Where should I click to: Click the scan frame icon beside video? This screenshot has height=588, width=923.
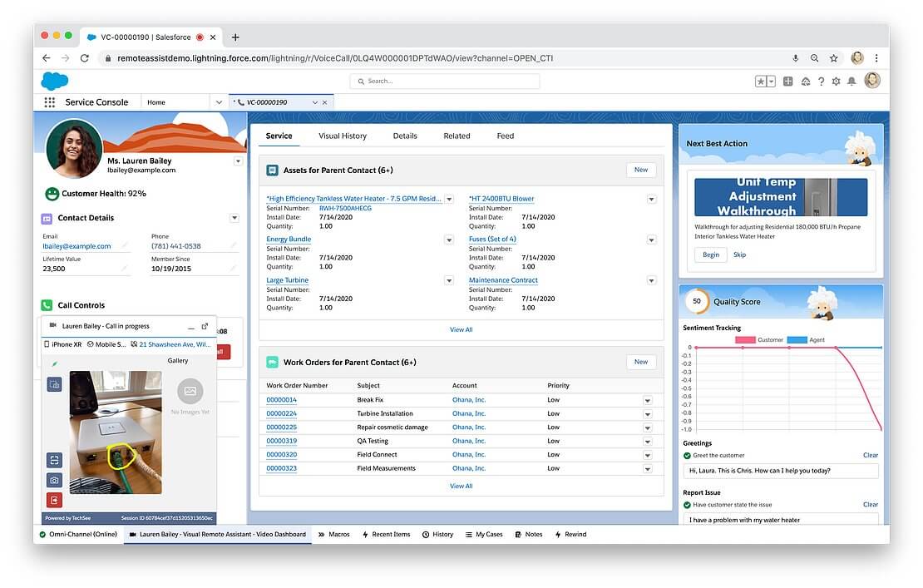[54, 460]
